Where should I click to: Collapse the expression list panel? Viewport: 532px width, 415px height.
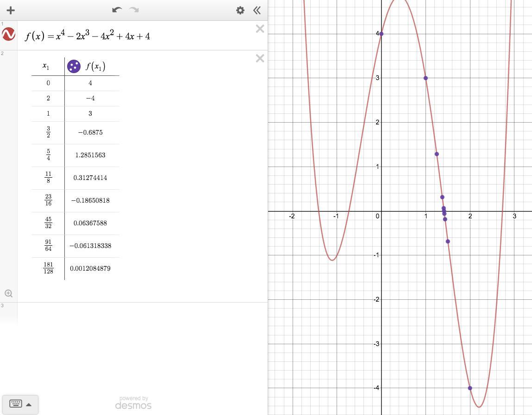[x=257, y=10]
